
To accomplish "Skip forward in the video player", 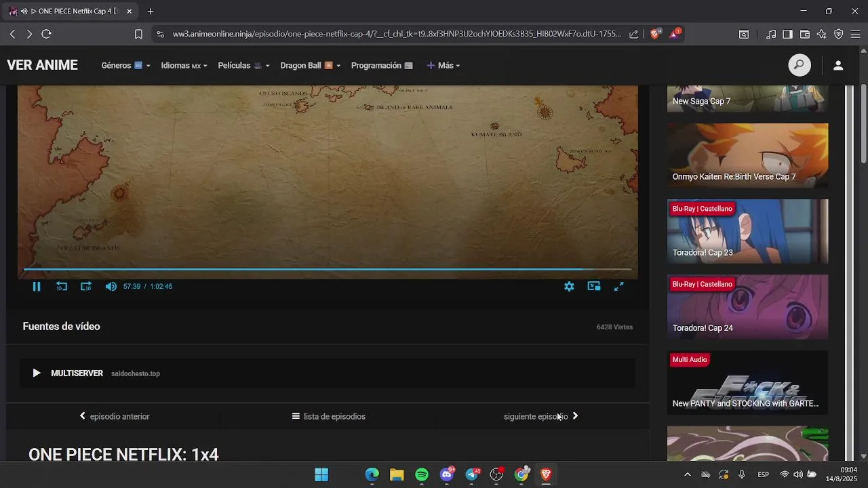I will (x=86, y=287).
